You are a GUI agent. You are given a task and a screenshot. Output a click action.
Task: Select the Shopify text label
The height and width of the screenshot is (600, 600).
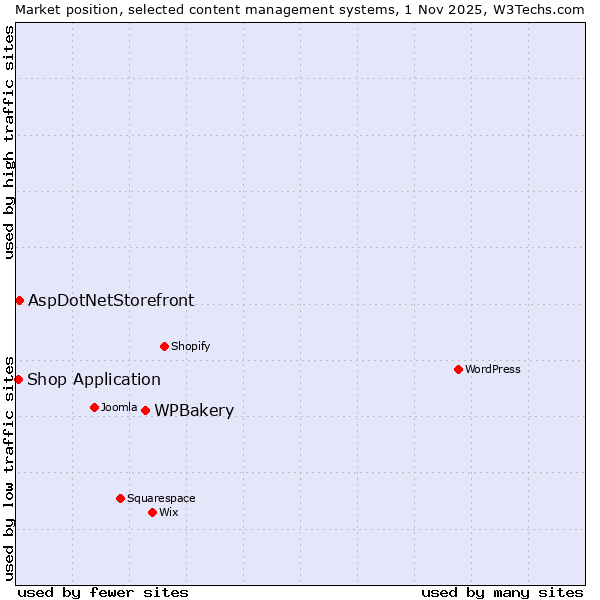pyautogui.click(x=190, y=346)
